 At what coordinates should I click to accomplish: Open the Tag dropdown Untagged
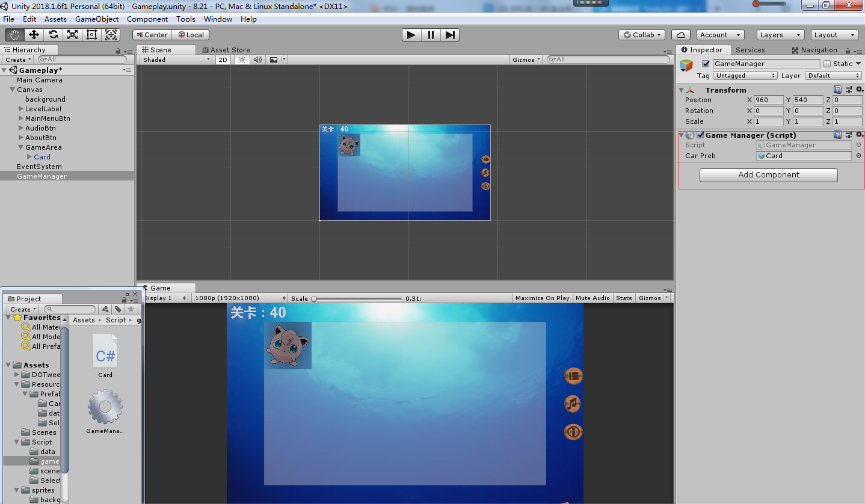point(745,76)
